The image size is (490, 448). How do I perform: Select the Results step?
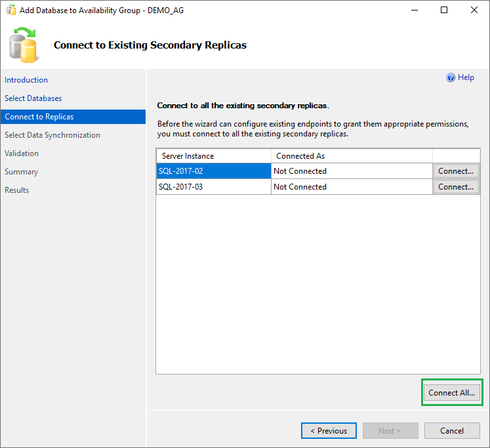click(x=17, y=190)
